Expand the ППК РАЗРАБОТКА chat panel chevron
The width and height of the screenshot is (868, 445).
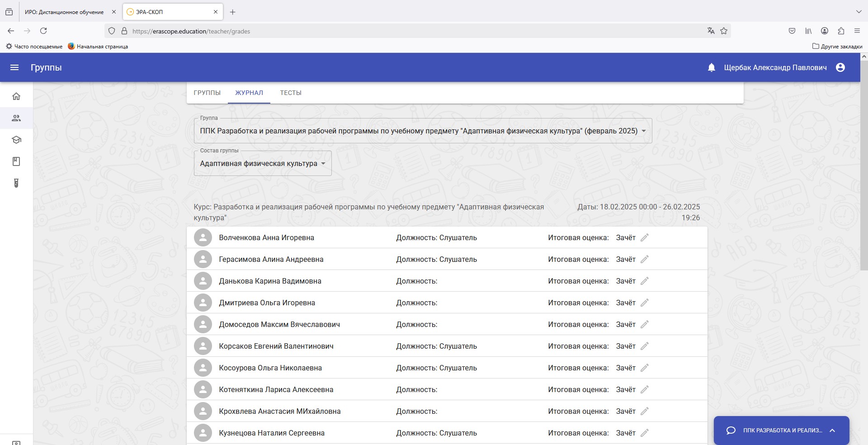pyautogui.click(x=832, y=431)
